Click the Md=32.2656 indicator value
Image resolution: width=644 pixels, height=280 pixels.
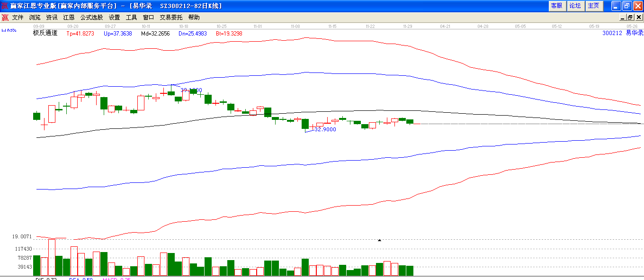pyautogui.click(x=155, y=34)
